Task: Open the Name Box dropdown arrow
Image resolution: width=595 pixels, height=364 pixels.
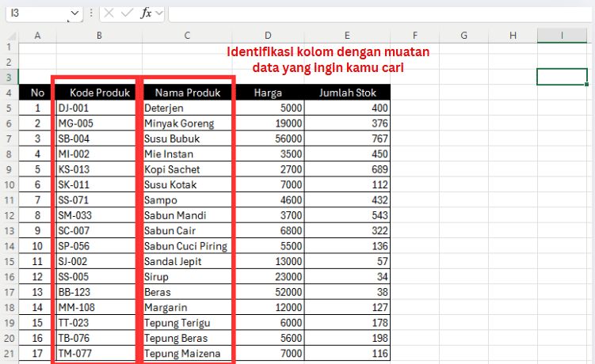Action: (x=75, y=13)
